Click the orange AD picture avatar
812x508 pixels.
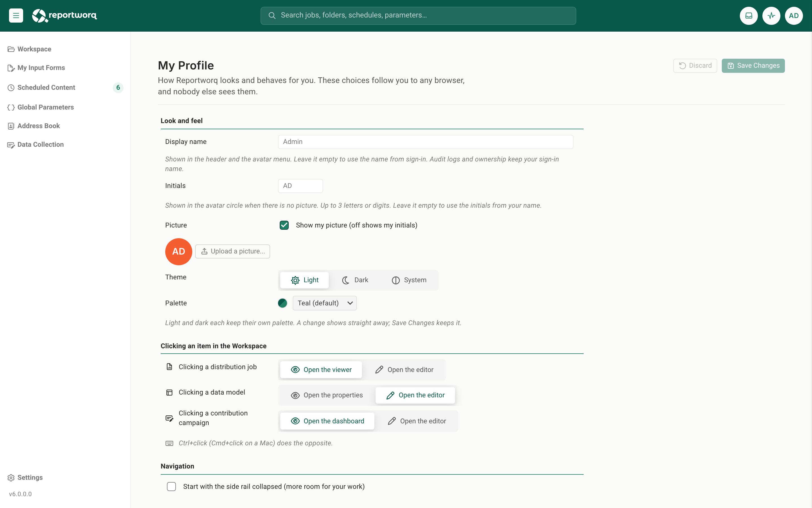click(x=178, y=252)
